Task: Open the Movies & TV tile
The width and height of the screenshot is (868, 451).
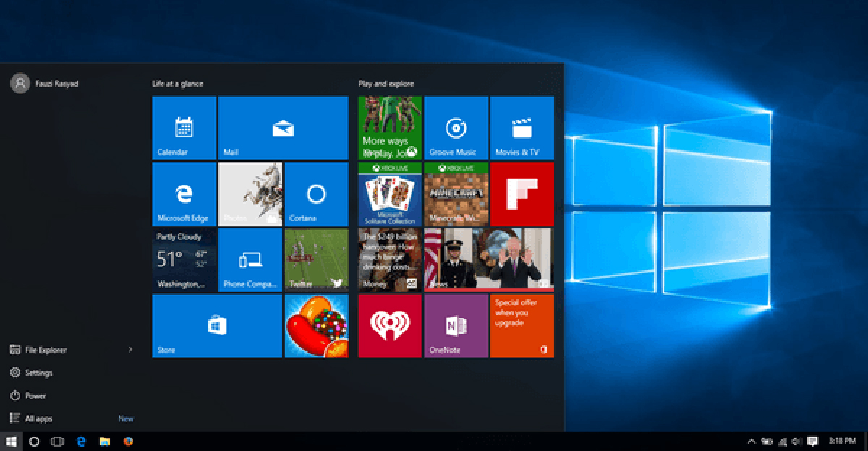Action: pyautogui.click(x=522, y=128)
